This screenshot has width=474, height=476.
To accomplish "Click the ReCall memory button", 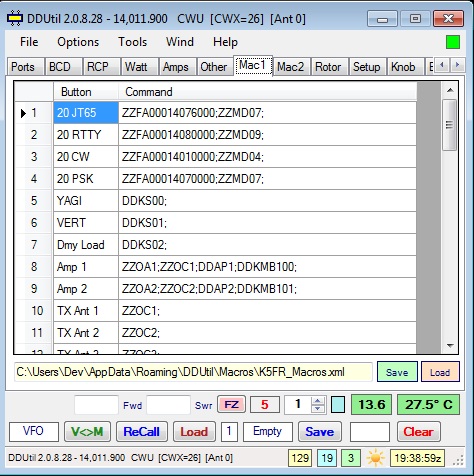I will tap(142, 432).
